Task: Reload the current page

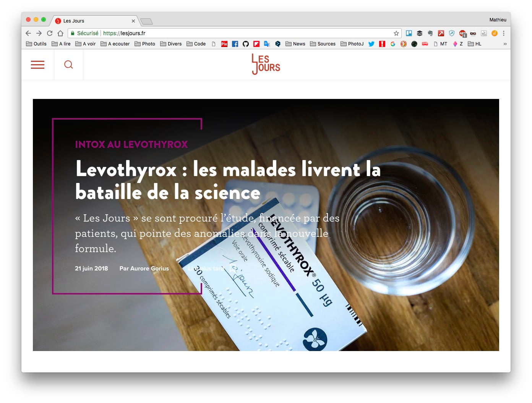Action: pyautogui.click(x=50, y=33)
